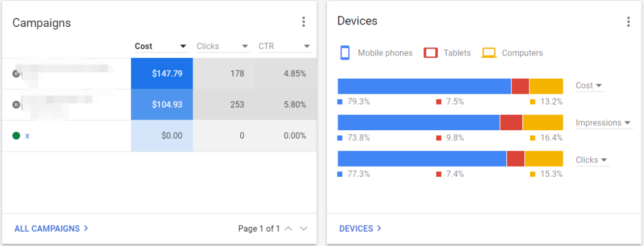Open the ALL CAMPAIGNS link

pyautogui.click(x=51, y=229)
